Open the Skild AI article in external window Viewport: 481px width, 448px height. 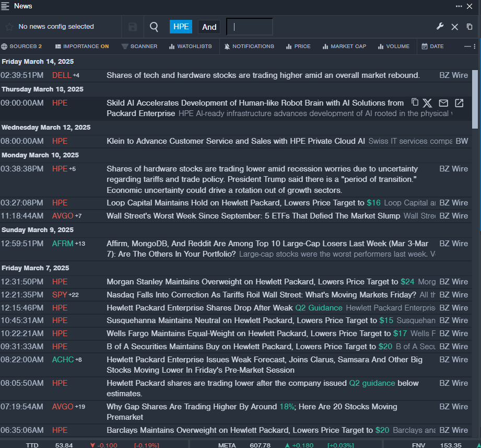pos(459,103)
